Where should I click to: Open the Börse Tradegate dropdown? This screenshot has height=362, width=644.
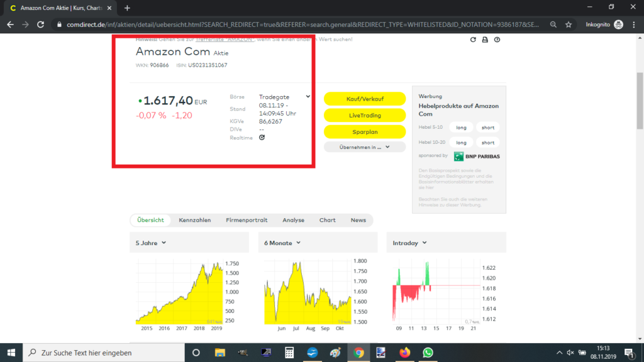point(284,97)
